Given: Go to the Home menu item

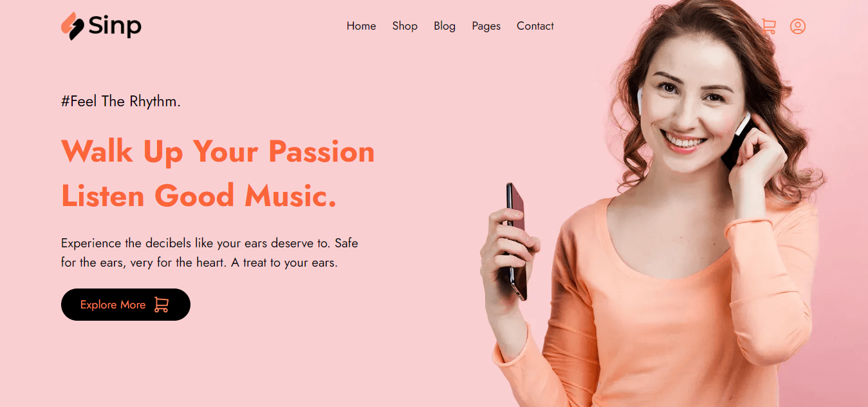Looking at the screenshot, I should 361,26.
